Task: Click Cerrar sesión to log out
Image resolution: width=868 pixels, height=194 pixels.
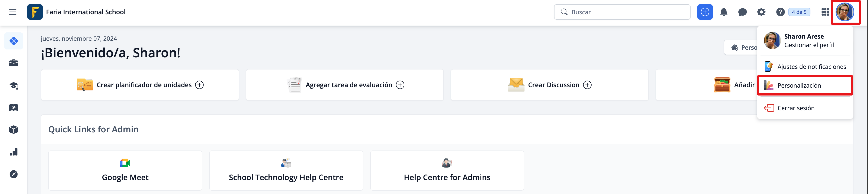Action: pyautogui.click(x=795, y=108)
